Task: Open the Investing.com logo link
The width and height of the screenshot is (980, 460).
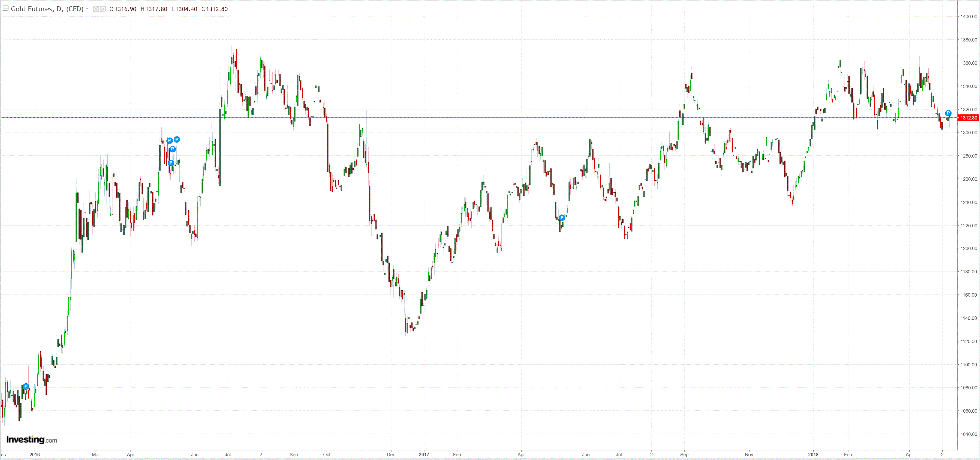Action: [x=32, y=440]
